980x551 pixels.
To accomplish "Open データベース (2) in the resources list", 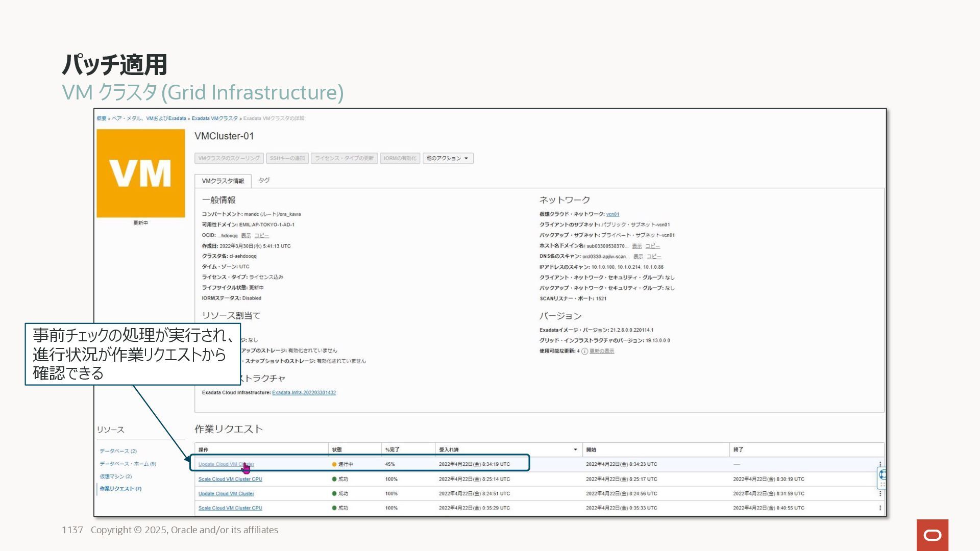I will [x=118, y=451].
